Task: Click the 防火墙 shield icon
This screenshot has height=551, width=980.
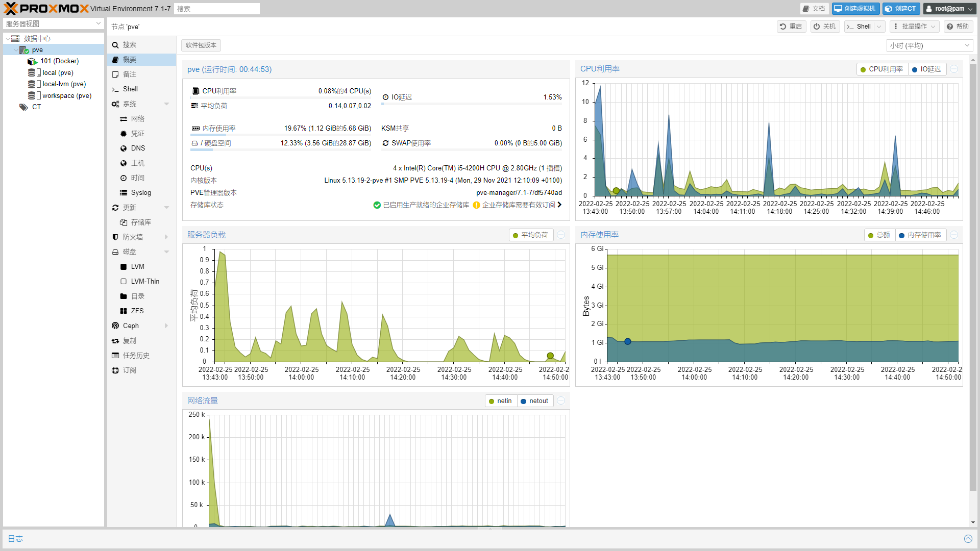Action: tap(116, 237)
